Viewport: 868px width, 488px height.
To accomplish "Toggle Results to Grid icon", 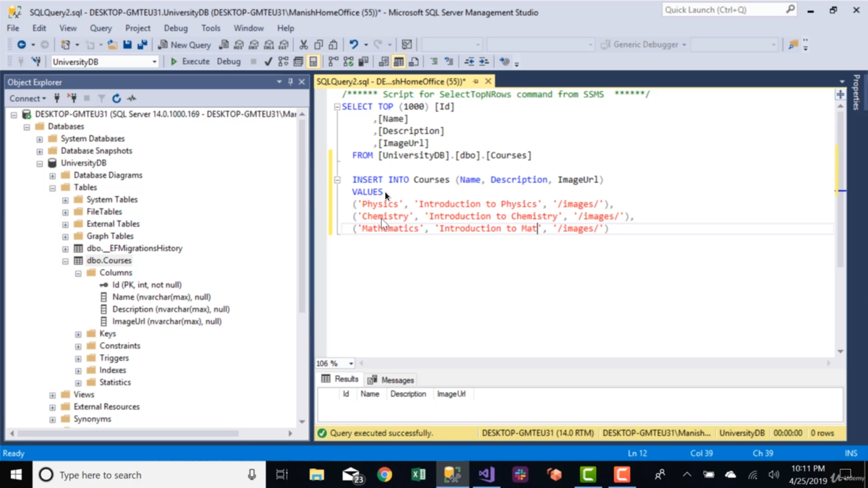I will 399,62.
